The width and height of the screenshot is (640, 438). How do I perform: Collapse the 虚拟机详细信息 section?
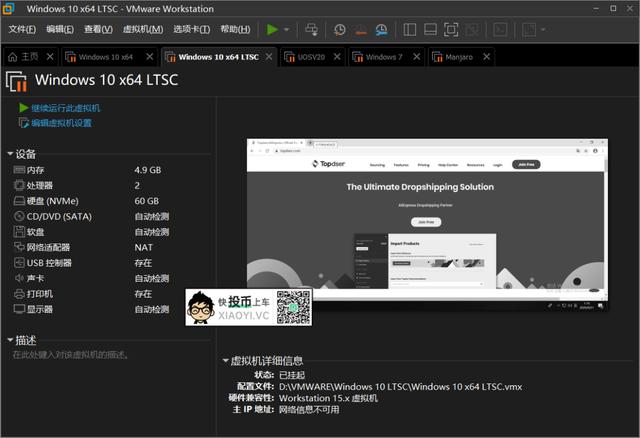[x=225, y=360]
